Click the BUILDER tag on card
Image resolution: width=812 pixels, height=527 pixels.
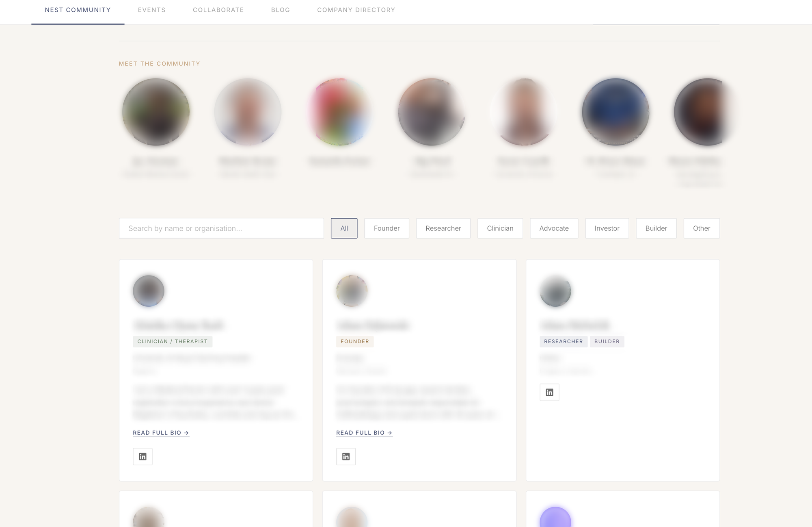[x=607, y=341]
